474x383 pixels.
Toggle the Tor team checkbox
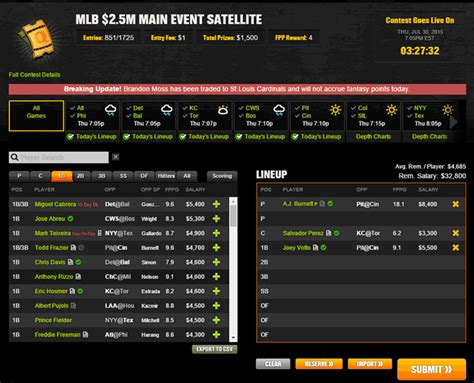[185, 116]
